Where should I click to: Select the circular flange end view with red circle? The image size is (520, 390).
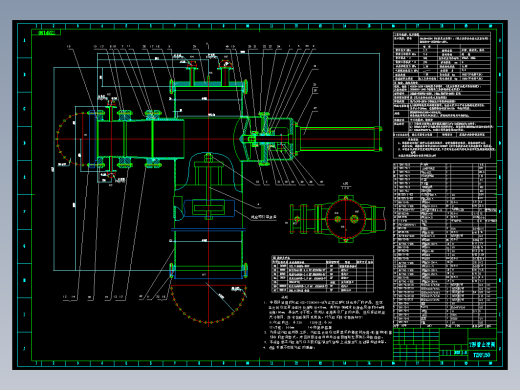pos(346,219)
